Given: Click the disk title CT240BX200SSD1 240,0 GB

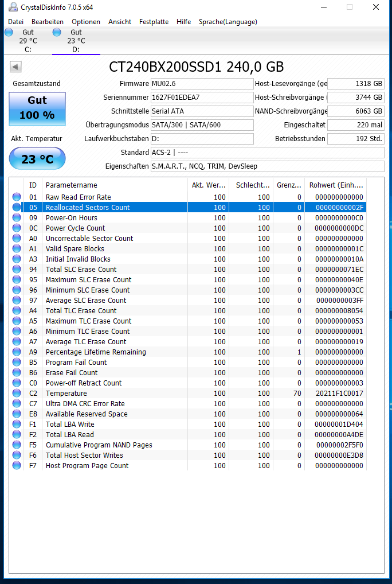Looking at the screenshot, I should (197, 67).
